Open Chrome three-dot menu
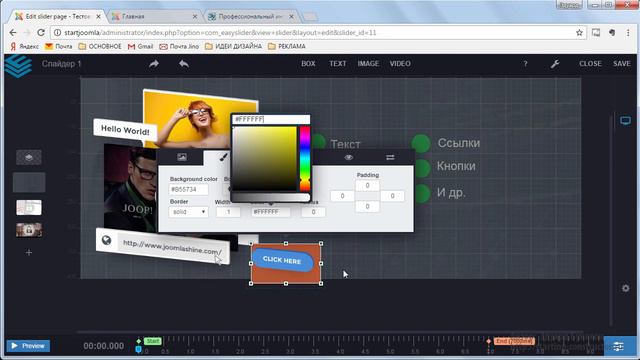The width and height of the screenshot is (640, 360). tap(628, 33)
